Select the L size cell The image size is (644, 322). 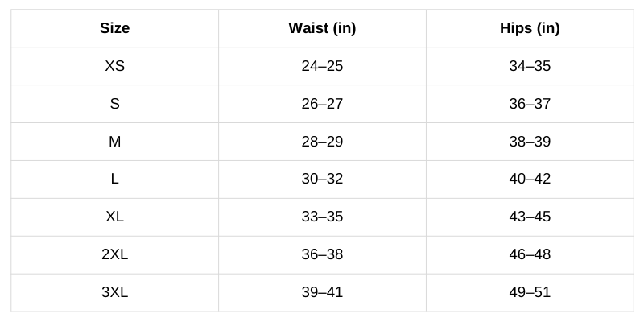pyautogui.click(x=114, y=179)
